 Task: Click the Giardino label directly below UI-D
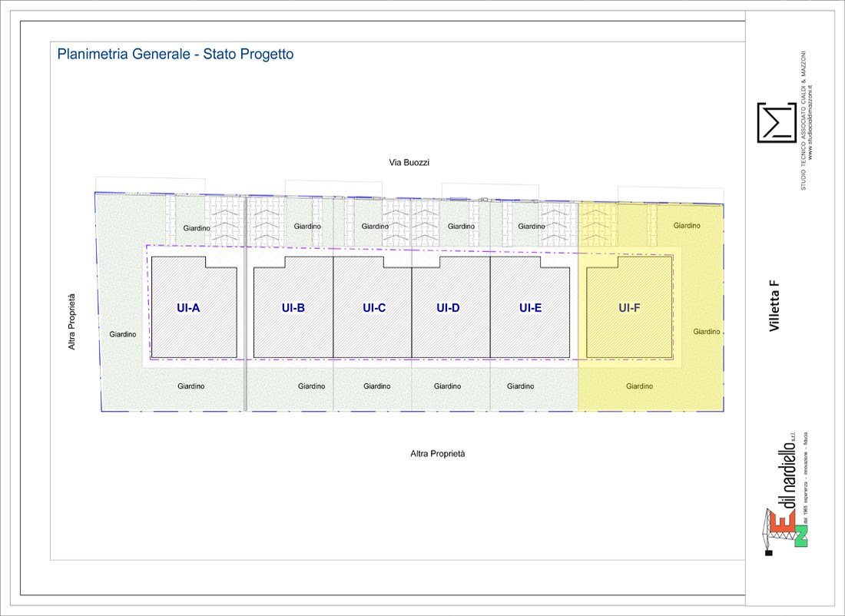point(447,386)
